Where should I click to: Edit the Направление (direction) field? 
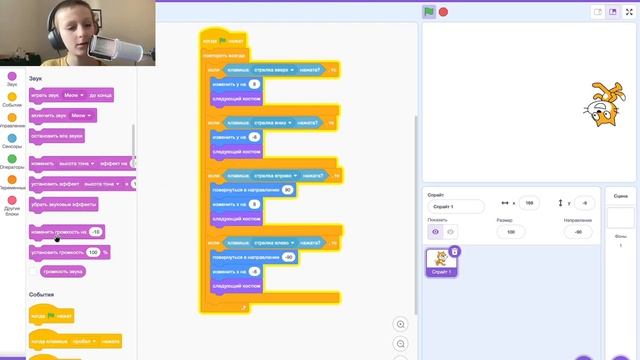[578, 232]
